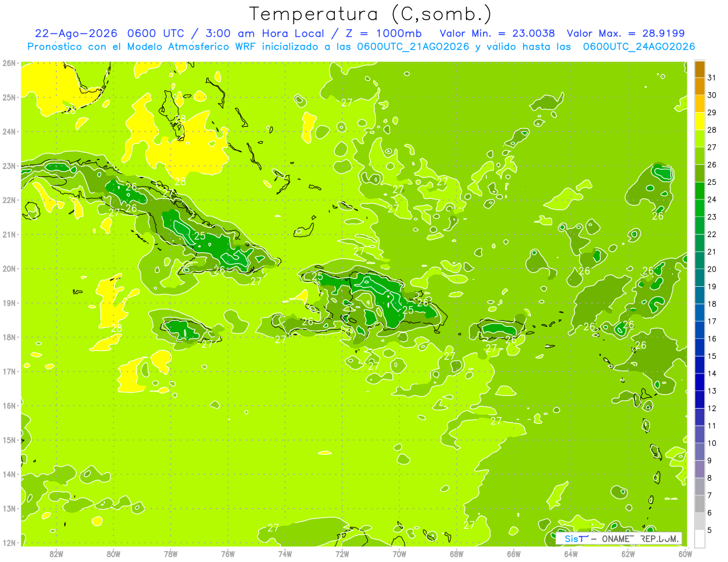Screen dimensions: 728x562
Task: Click the '0600UTC_21AGO2026' initialization text
Action: (x=413, y=47)
